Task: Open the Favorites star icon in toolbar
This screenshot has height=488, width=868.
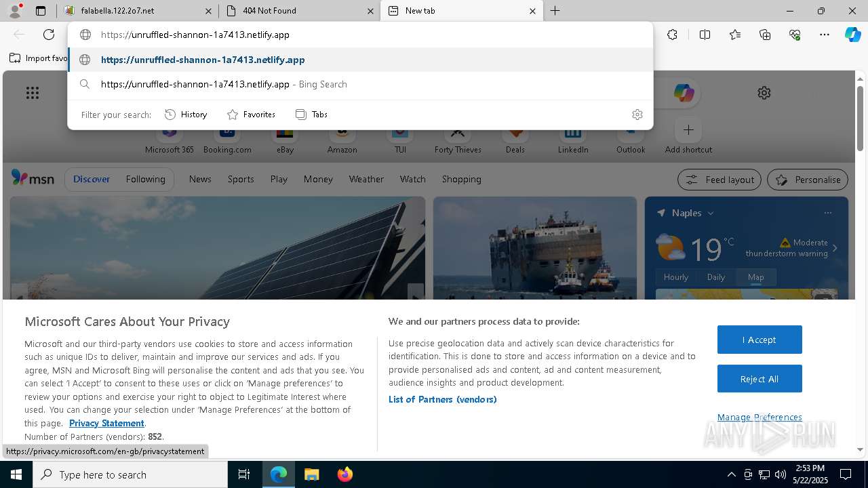Action: click(735, 35)
